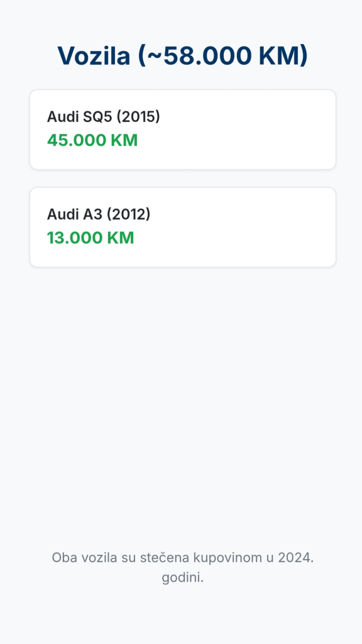Click the footer note about 2024 purchase
This screenshot has height=644, width=362.
(183, 568)
